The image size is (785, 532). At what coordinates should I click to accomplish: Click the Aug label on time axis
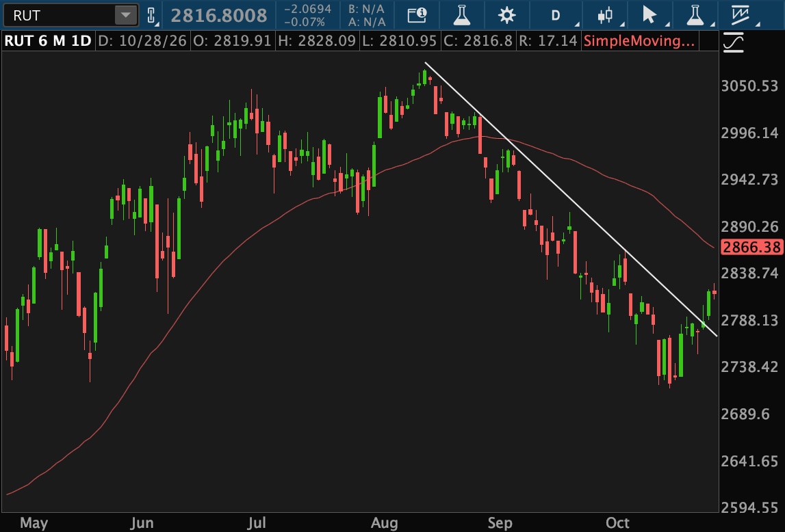click(384, 523)
